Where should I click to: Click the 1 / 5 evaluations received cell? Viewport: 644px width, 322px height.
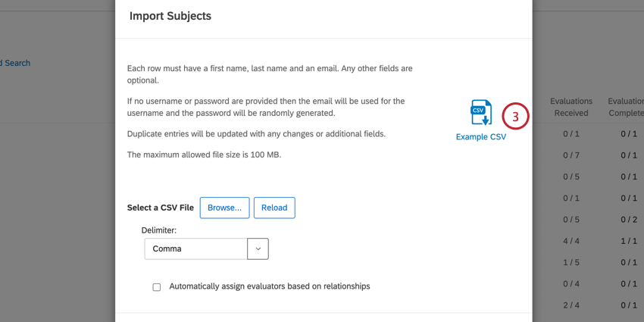(x=571, y=262)
